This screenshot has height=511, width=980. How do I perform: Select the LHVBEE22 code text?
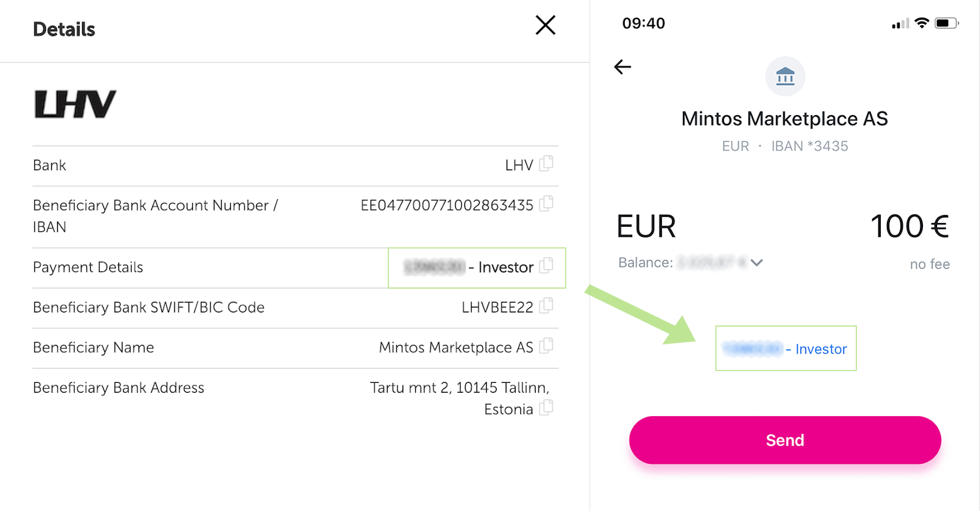497,307
